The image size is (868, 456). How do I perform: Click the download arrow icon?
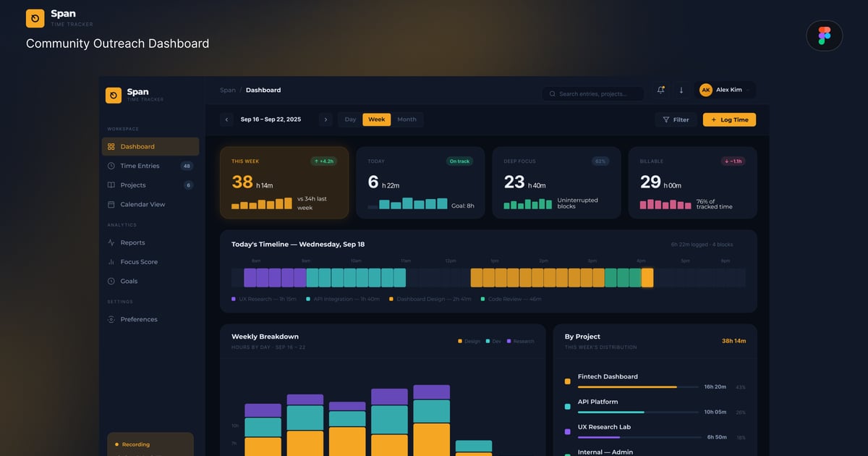681,90
